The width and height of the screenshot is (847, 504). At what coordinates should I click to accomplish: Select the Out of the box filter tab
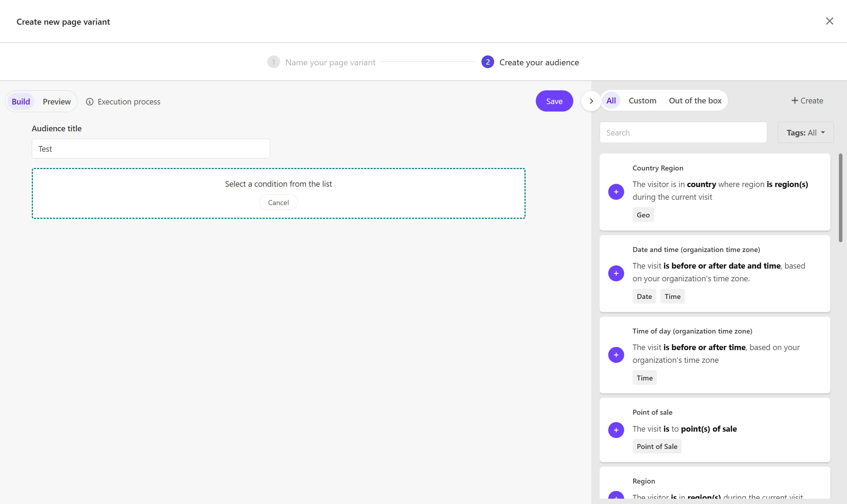pyautogui.click(x=695, y=101)
